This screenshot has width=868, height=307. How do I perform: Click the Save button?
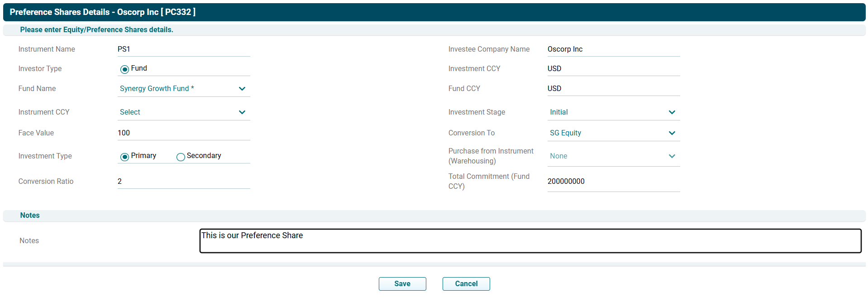[x=402, y=284]
